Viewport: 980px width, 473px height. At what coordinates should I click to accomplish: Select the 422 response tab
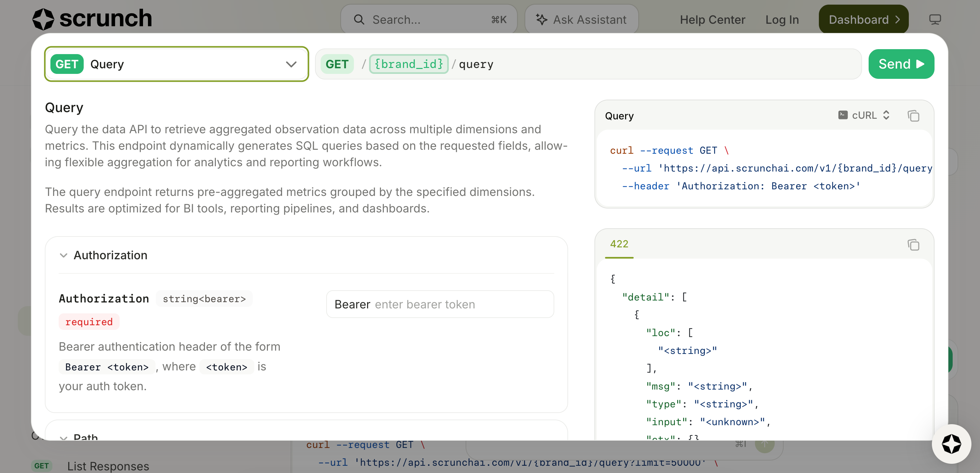tap(619, 244)
